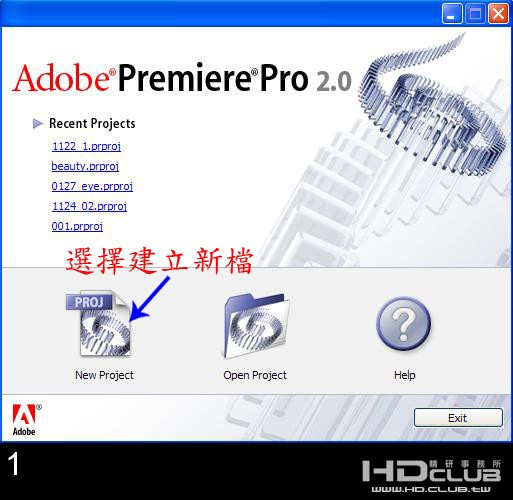Select the Open Project text label
The image size is (513, 500).
(x=255, y=375)
